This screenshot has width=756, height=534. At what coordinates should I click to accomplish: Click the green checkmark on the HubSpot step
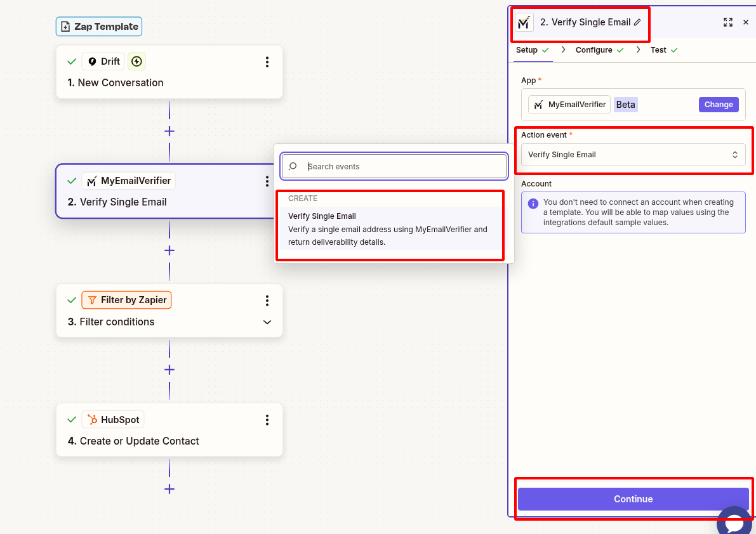[72, 419]
